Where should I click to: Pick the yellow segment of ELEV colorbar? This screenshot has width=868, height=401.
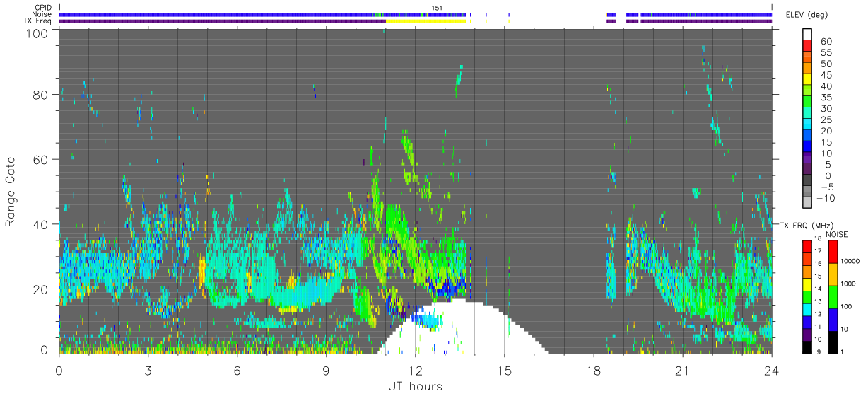pyautogui.click(x=809, y=79)
